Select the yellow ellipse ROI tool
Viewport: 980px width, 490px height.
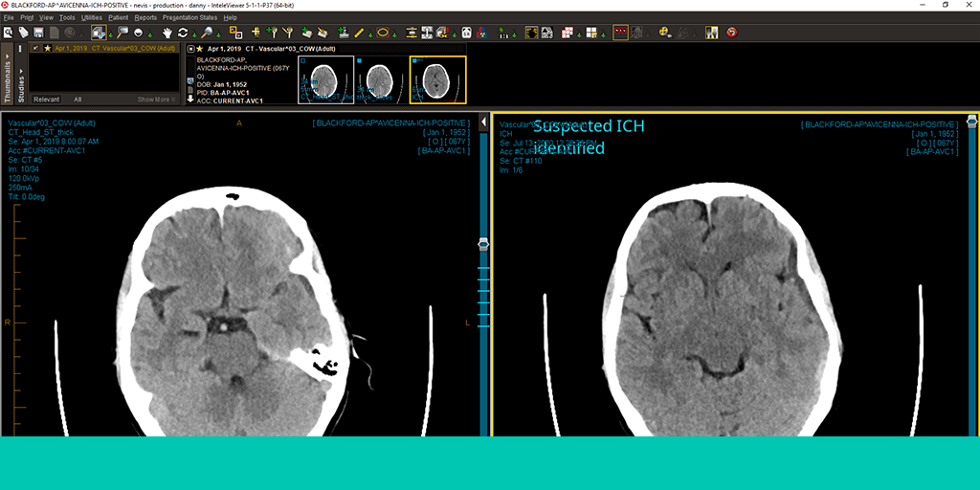383,33
